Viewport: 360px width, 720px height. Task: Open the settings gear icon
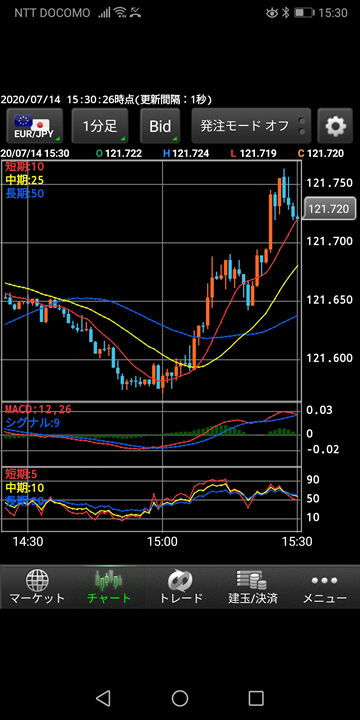(x=335, y=126)
